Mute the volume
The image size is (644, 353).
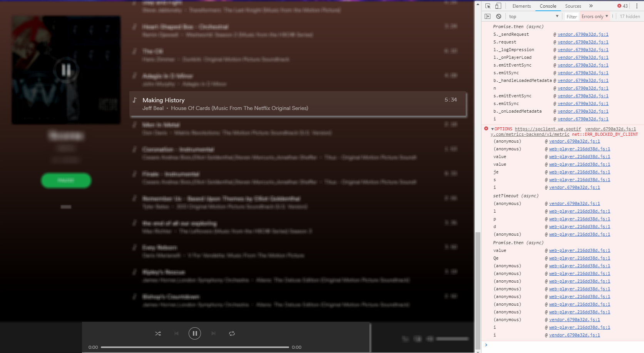tap(430, 339)
